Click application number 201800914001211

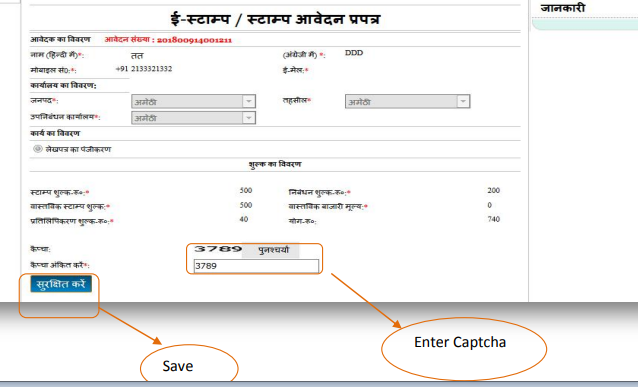click(194, 40)
